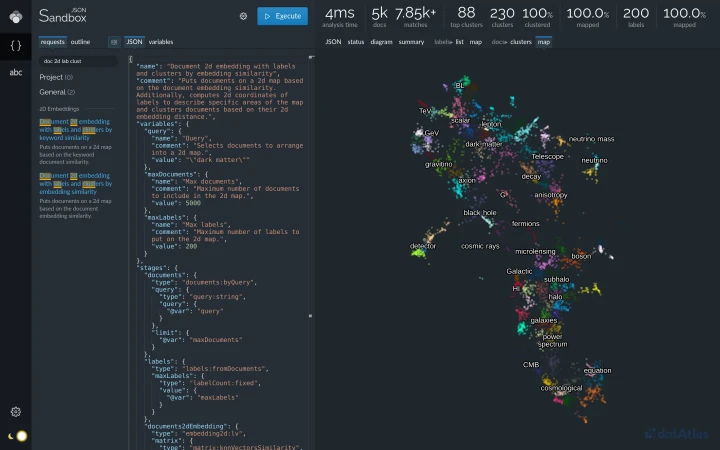The height and width of the screenshot is (450, 720).
Task: Open the abc text sidebar icon
Action: click(16, 72)
